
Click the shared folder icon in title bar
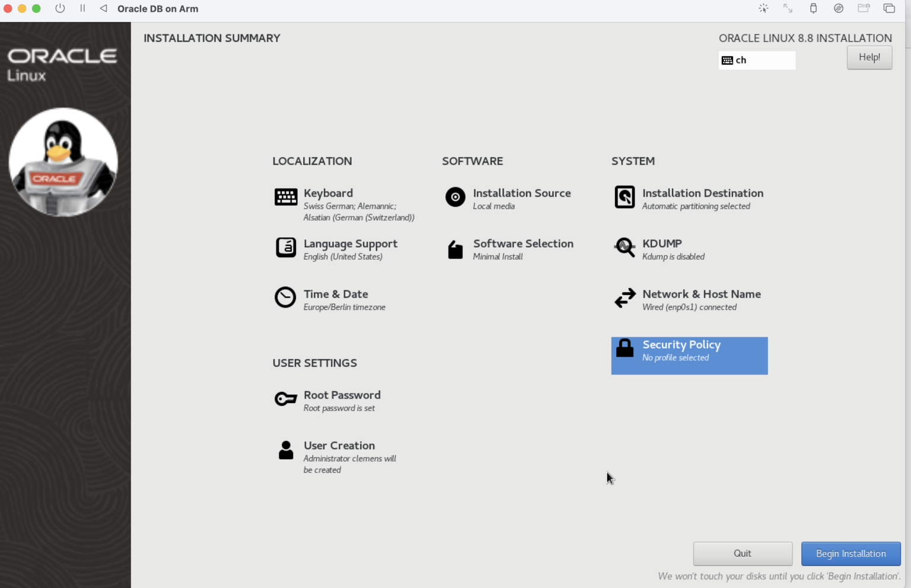pos(864,8)
